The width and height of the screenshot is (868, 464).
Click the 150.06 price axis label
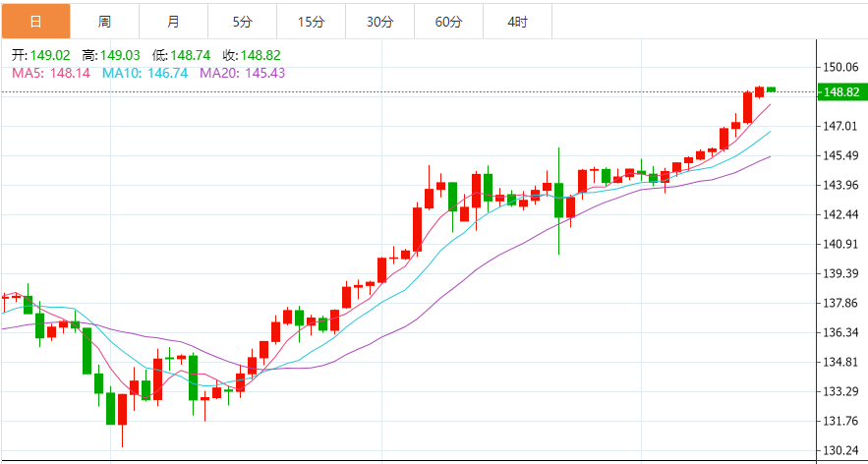(842, 68)
